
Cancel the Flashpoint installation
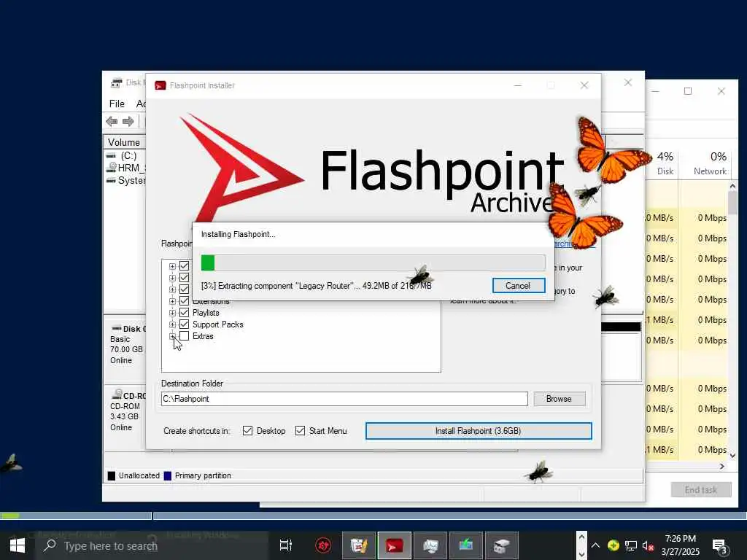[x=519, y=286]
